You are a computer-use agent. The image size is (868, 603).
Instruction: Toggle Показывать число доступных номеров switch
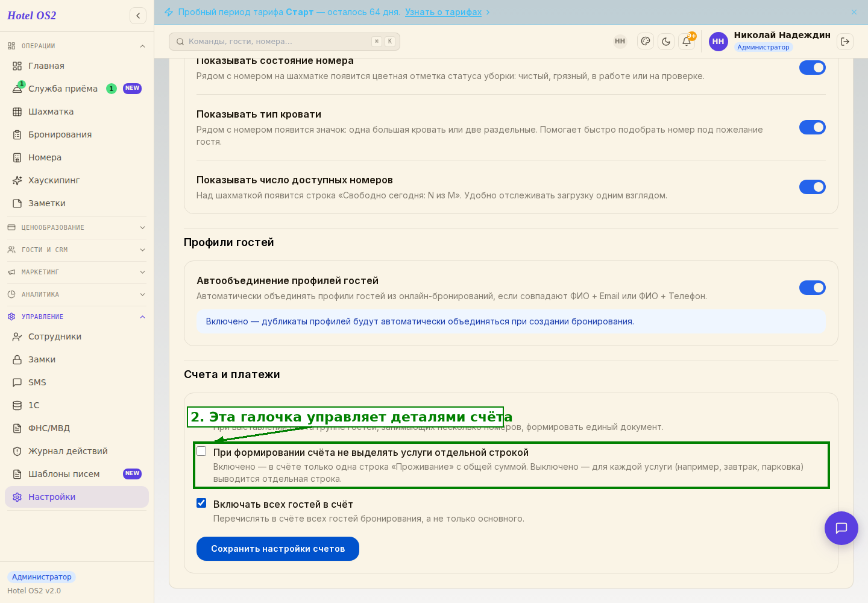813,187
